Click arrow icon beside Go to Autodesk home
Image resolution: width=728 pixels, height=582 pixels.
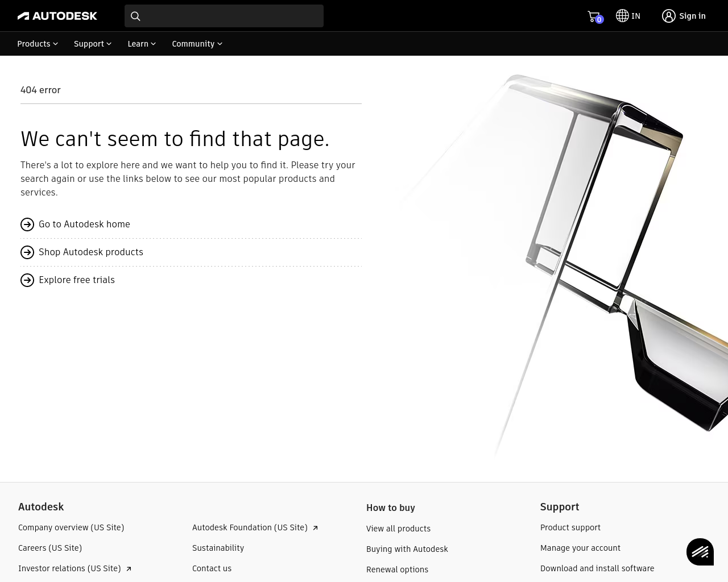click(x=27, y=225)
